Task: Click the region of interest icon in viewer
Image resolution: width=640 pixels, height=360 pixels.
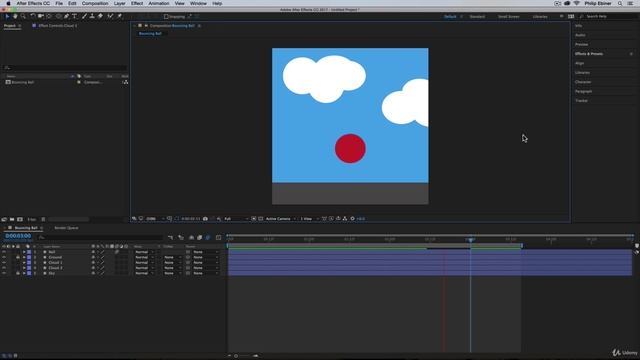Action: [253, 219]
